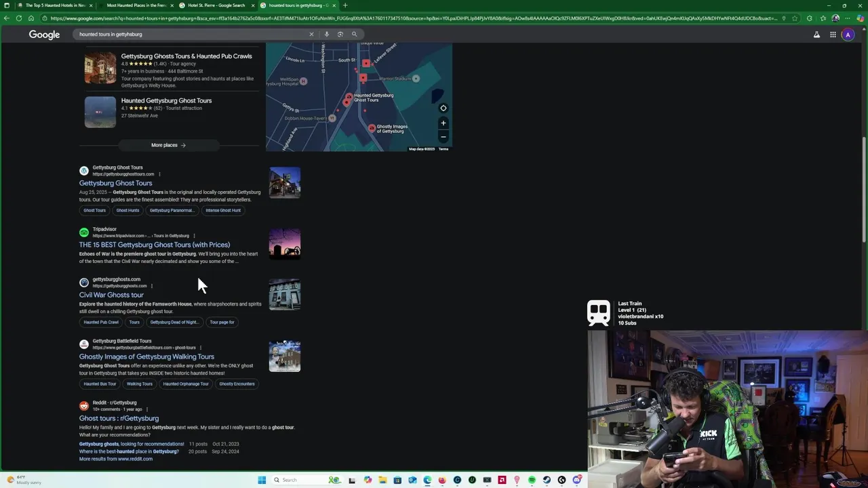Zoom in on the map
Screen dimensions: 868x488
tap(443, 123)
